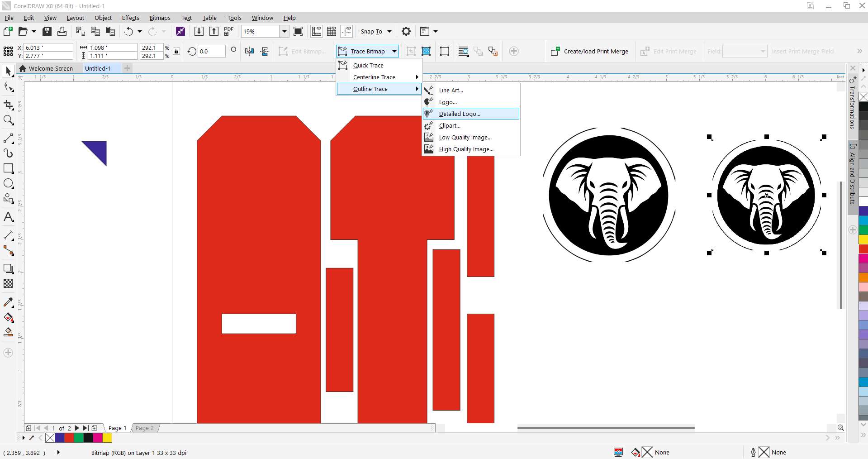Click the Publish to PDF icon
Viewport: 868px width, 459px height.
pos(229,31)
